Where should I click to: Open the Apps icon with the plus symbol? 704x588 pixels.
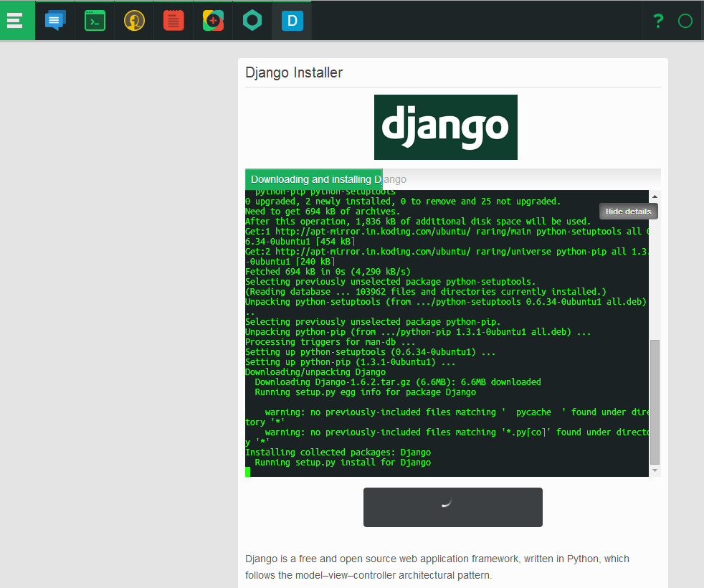[212, 20]
